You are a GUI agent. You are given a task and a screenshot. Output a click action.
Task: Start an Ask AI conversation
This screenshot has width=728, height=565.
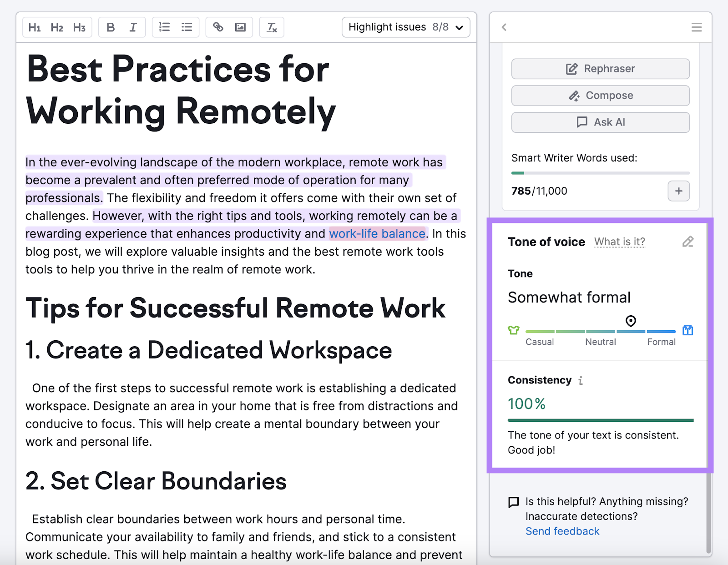(x=600, y=122)
